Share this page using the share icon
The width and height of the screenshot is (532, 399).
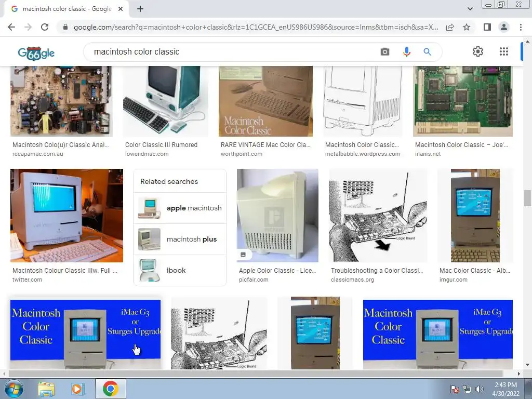(x=450, y=27)
